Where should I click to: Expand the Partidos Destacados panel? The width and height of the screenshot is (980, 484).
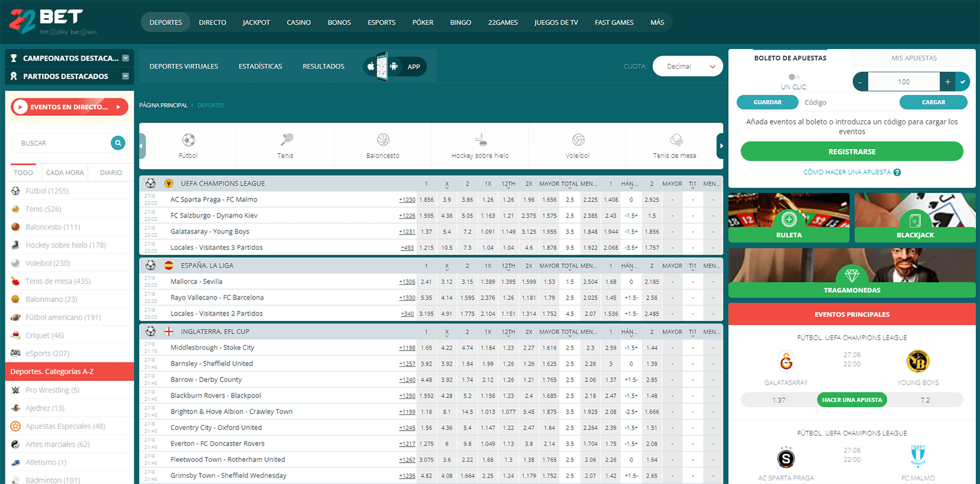click(x=126, y=76)
